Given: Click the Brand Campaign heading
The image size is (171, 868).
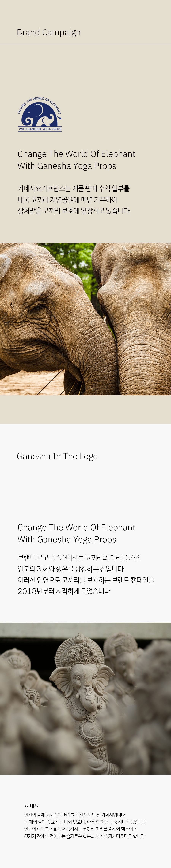Looking at the screenshot, I should click(49, 32).
